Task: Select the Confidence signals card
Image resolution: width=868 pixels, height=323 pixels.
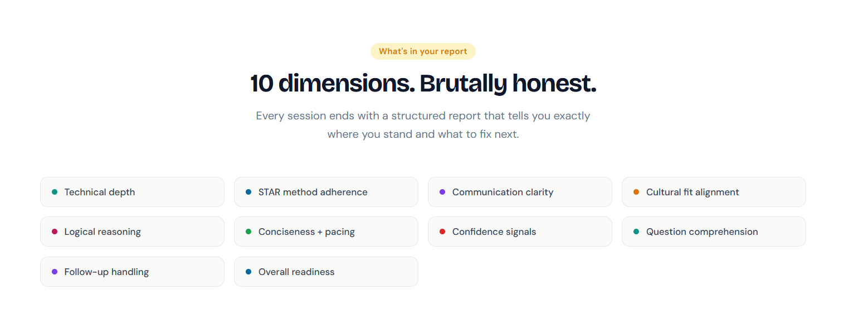Action: [520, 232]
